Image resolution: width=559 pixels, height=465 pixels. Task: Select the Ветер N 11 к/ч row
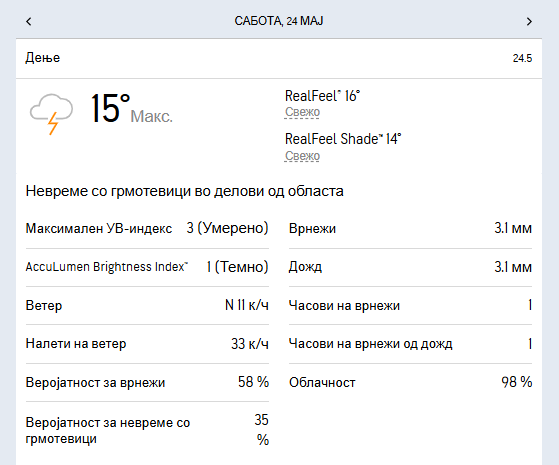pyautogui.click(x=147, y=306)
